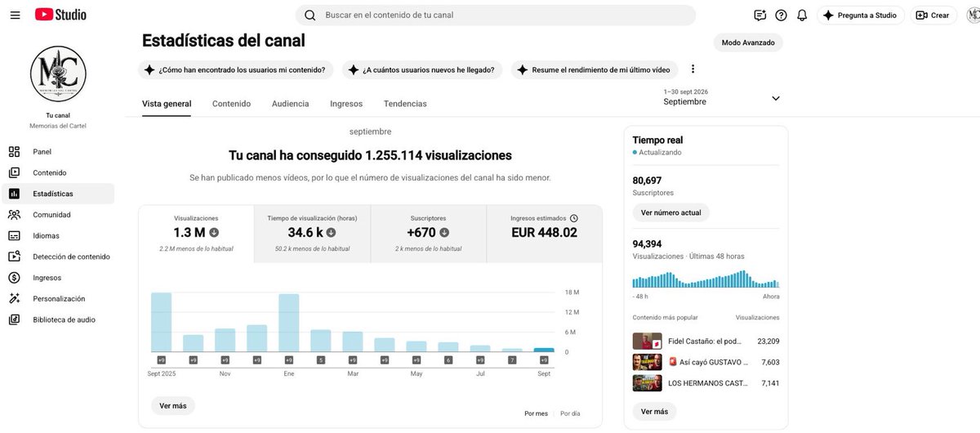Click the Idiomas translation icon

click(x=14, y=235)
